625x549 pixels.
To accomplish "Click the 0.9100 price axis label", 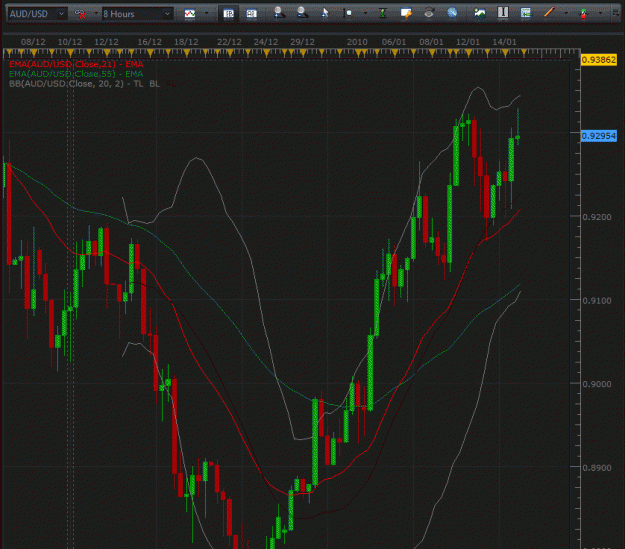I will click(x=597, y=301).
